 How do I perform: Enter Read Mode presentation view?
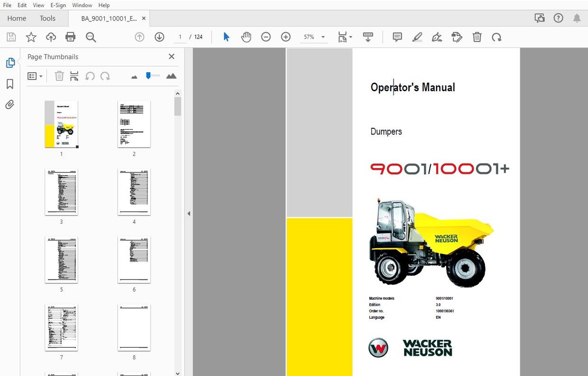click(x=368, y=37)
